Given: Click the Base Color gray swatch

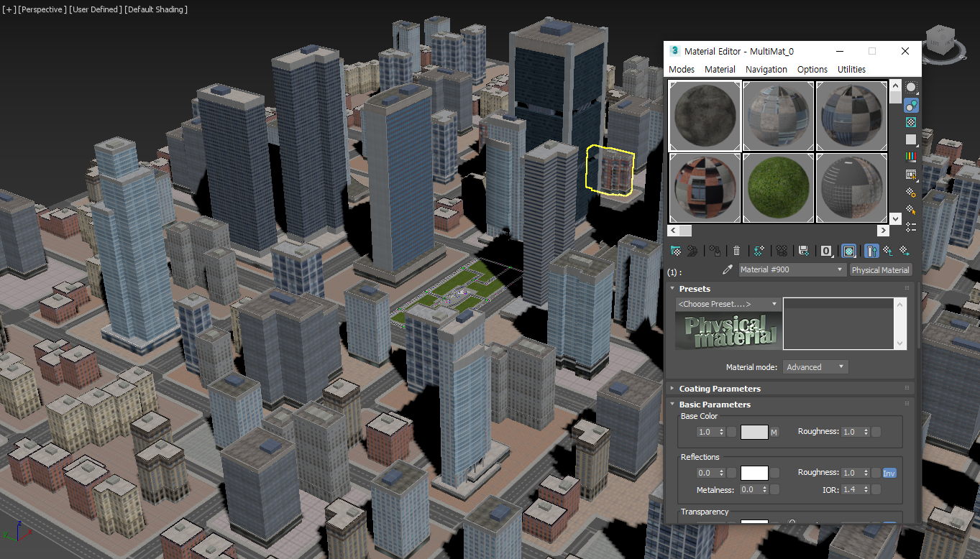Looking at the screenshot, I should tap(754, 433).
